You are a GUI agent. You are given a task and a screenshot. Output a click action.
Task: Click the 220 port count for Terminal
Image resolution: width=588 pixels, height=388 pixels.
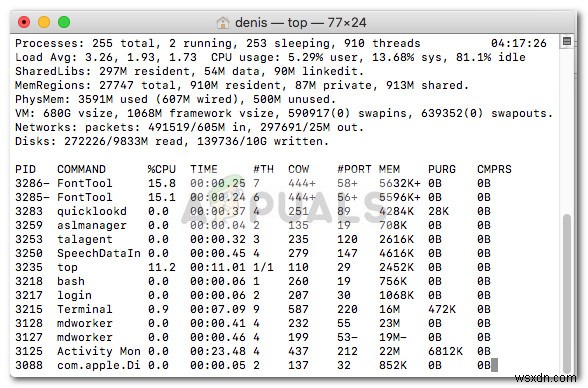coord(347,309)
